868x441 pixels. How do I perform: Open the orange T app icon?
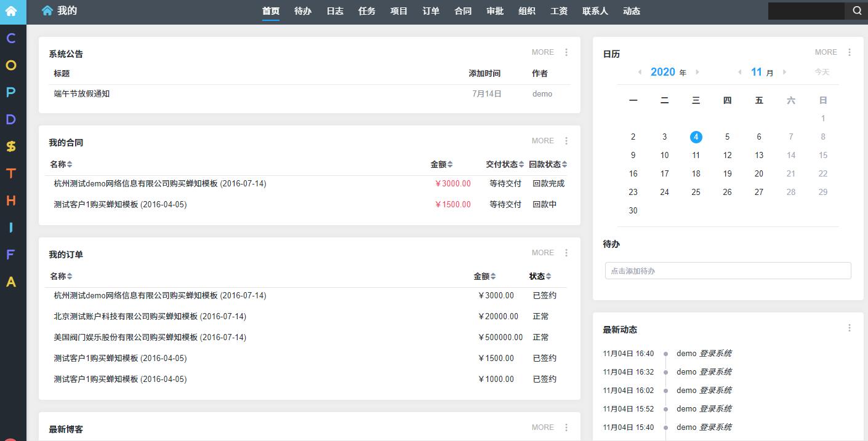(11, 173)
